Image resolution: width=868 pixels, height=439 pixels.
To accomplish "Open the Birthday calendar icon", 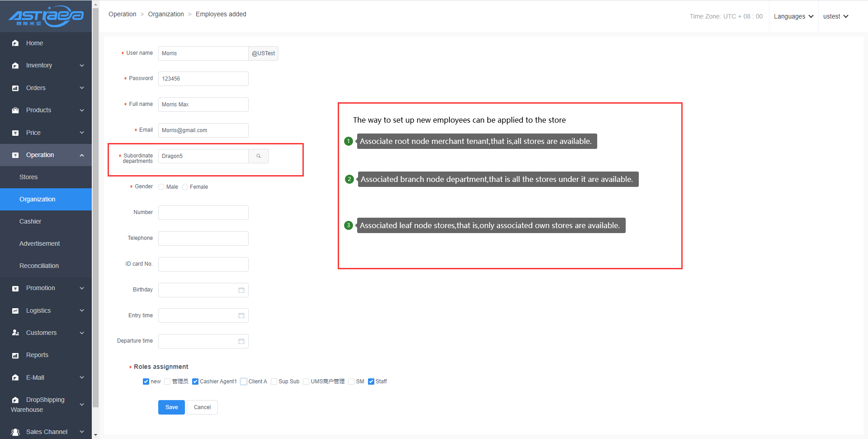I will pyautogui.click(x=241, y=290).
